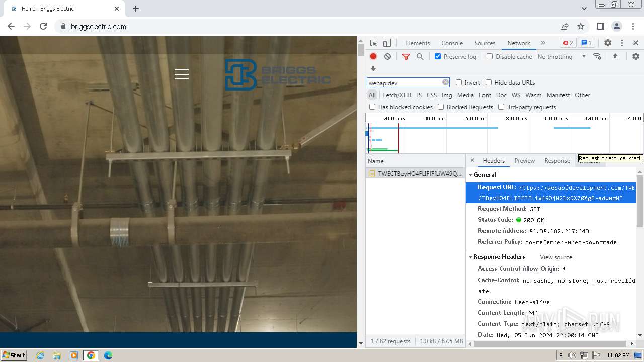Image resolution: width=644 pixels, height=362 pixels.
Task: Click the Windows Start button
Action: tap(14, 355)
